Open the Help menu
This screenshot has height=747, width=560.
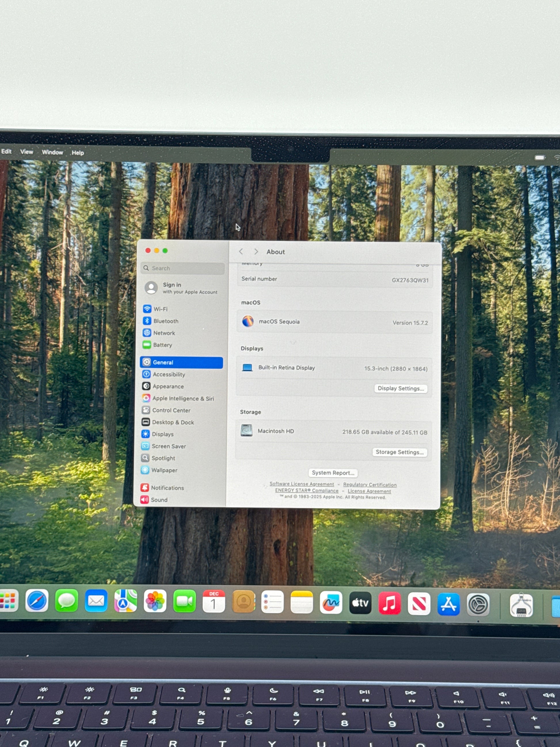tap(78, 153)
